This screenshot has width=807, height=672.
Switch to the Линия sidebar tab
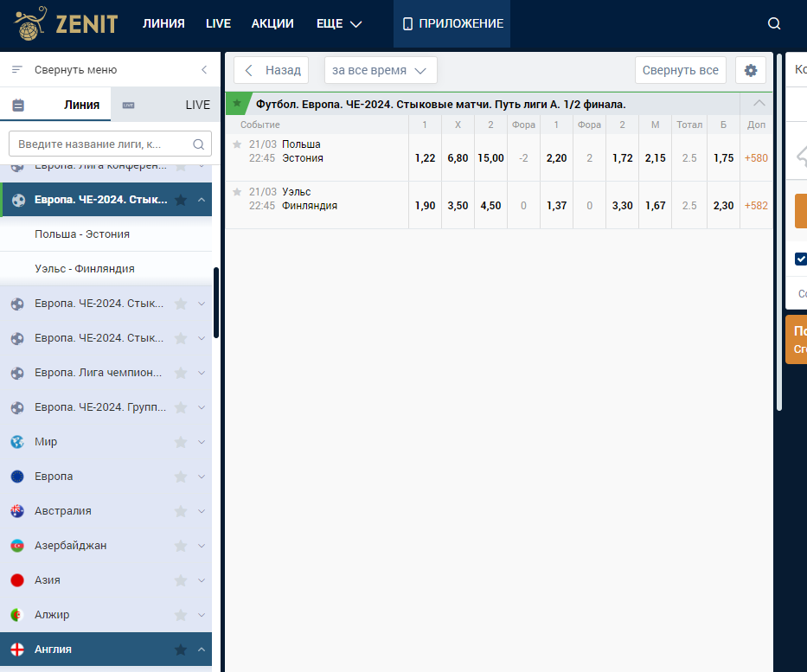point(55,105)
